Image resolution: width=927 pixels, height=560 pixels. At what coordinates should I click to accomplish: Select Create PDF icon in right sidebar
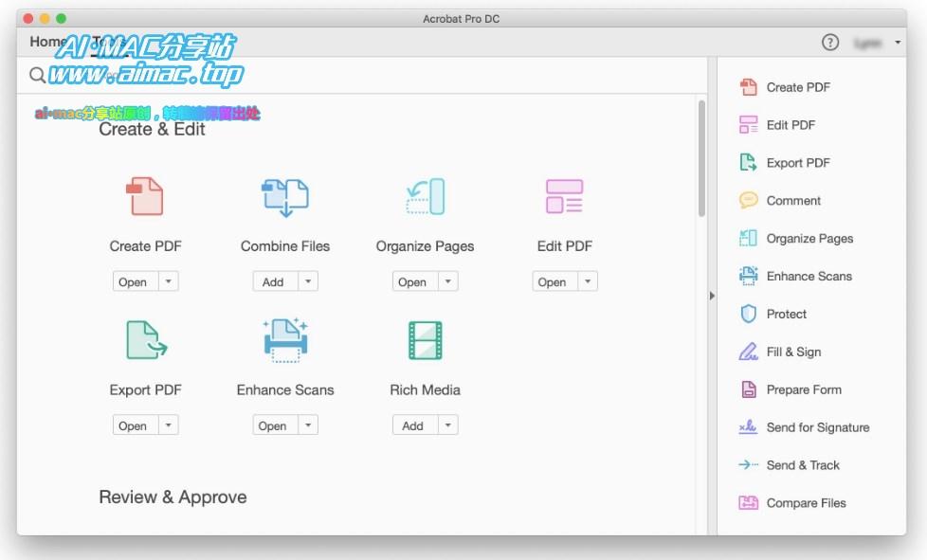click(x=749, y=87)
